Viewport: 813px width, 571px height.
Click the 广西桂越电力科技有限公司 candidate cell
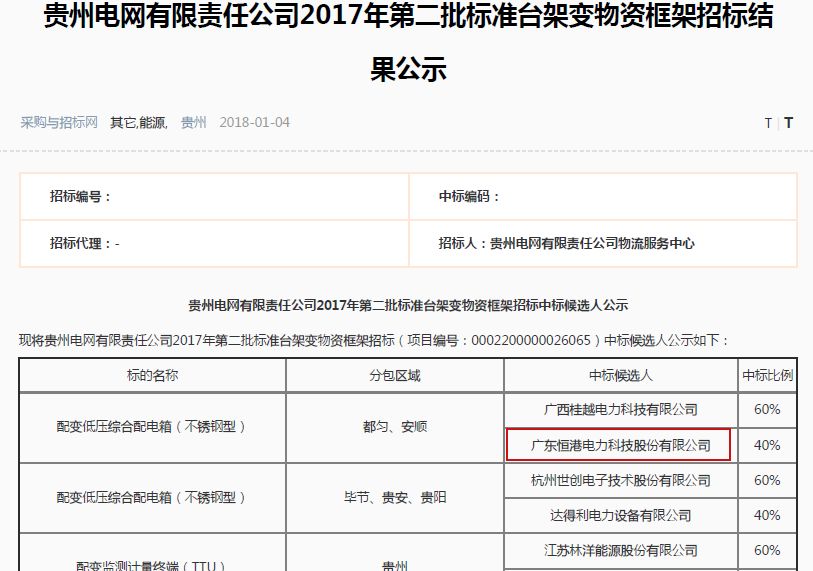pos(620,410)
